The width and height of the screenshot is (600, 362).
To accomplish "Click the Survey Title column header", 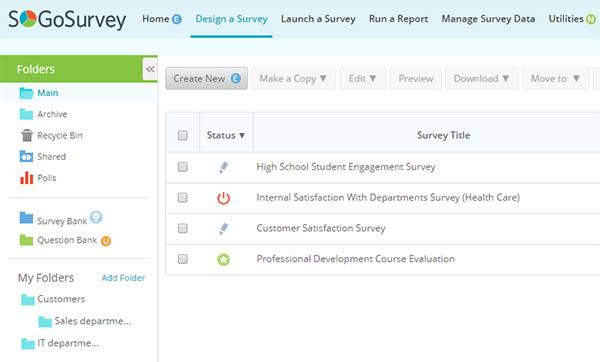I will (x=443, y=135).
